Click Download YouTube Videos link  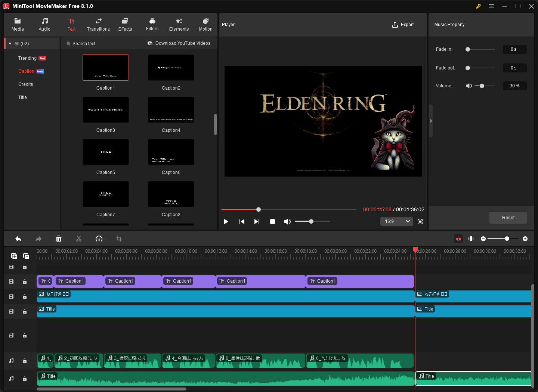point(183,43)
